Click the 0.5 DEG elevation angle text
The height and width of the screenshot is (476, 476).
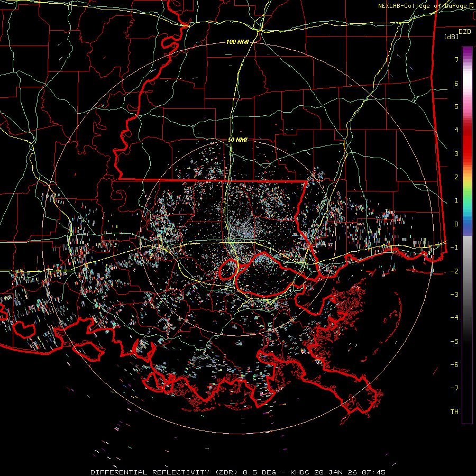pyautogui.click(x=260, y=472)
